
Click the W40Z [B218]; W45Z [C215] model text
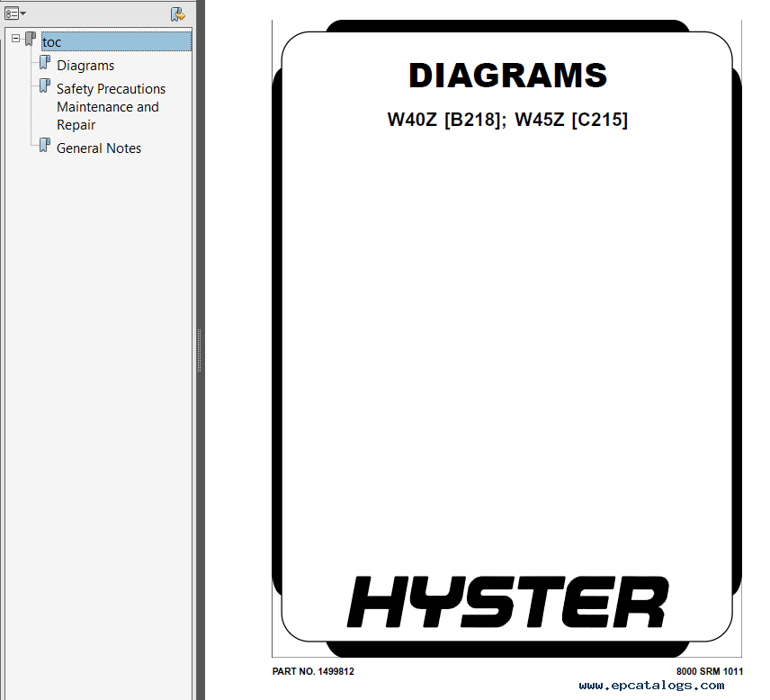pyautogui.click(x=507, y=120)
